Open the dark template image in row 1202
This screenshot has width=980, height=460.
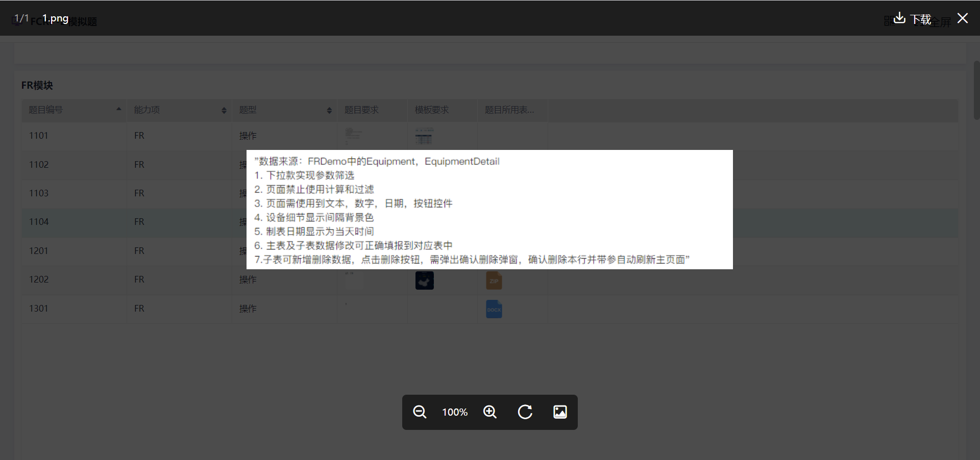coord(425,280)
